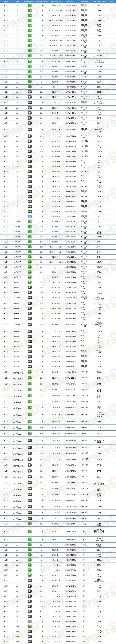This screenshot has width=116, height=644.
Task: Click diesel ON icon in Q5 CVUB row
Action: (30, 636)
